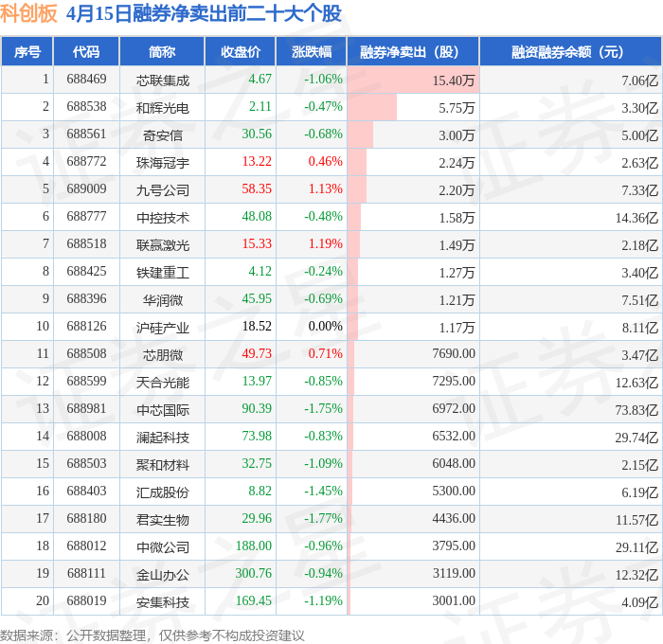Click the 7.51亿 balance value
Screen dimensions: 663x644
[x=639, y=300]
